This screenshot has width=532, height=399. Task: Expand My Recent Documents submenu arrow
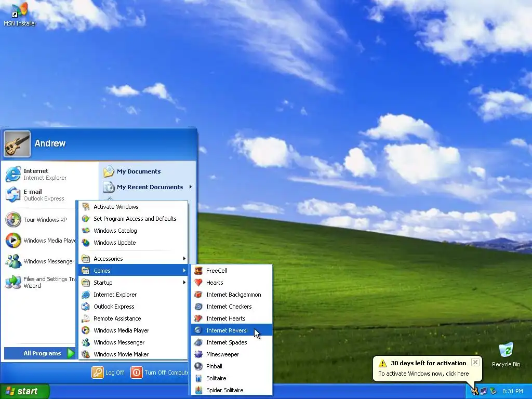tap(191, 187)
